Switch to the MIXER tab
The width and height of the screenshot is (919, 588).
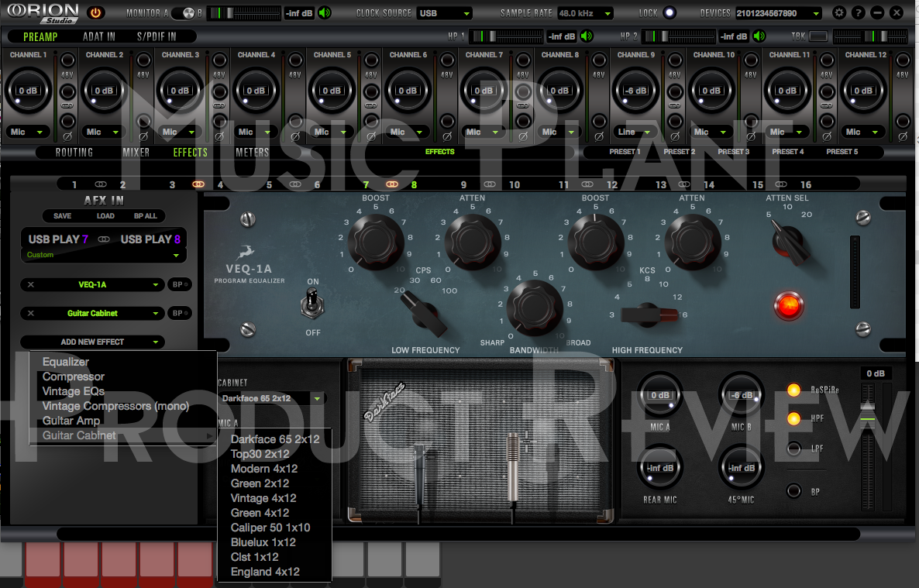click(x=136, y=153)
